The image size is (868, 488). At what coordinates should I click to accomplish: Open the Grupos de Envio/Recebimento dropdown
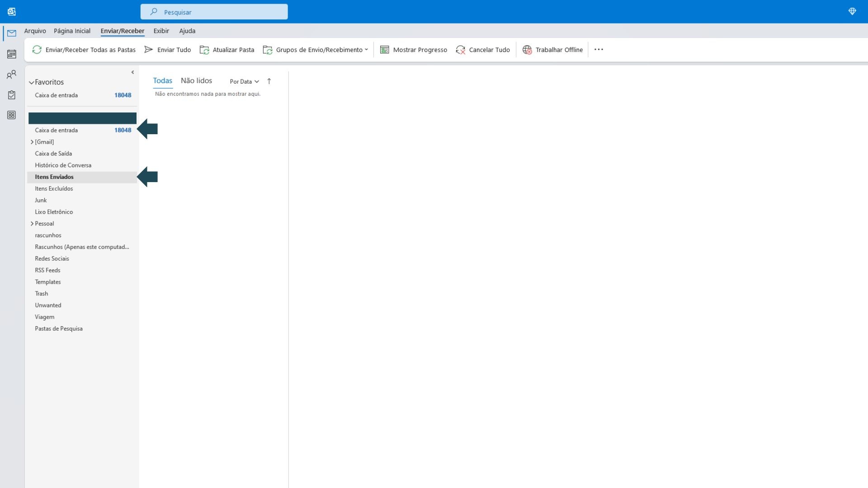[316, 50]
